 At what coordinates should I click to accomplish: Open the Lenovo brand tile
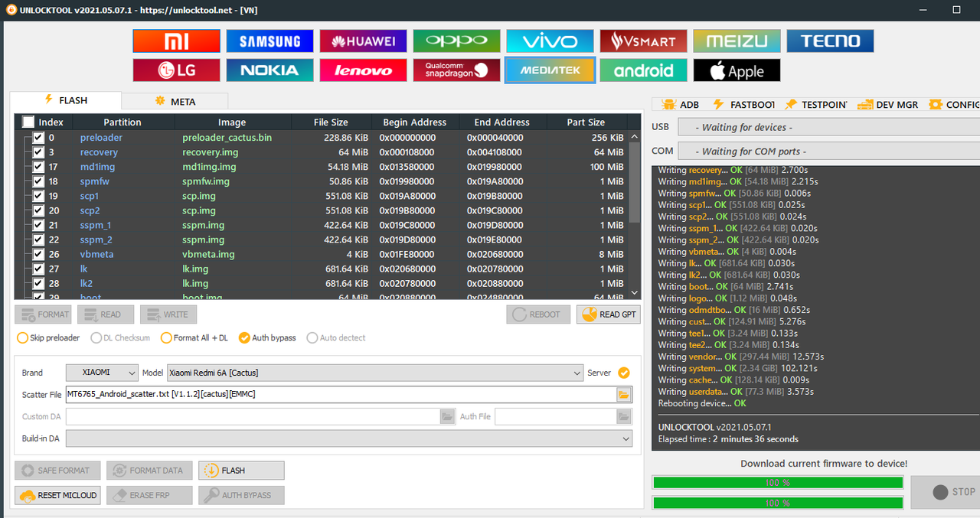(363, 70)
